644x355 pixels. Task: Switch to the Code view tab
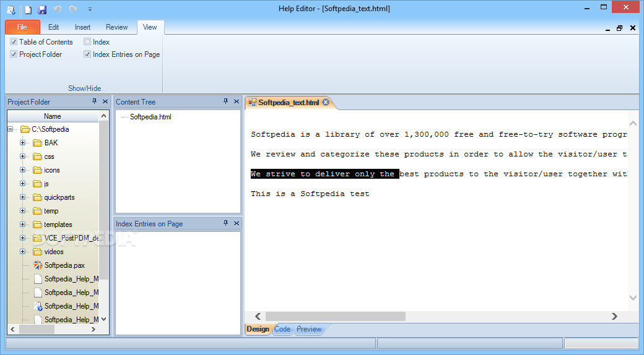[282, 329]
